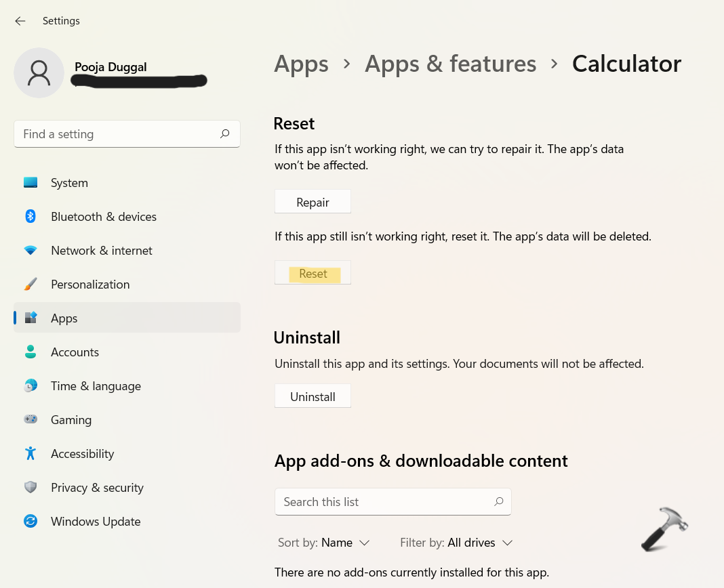The height and width of the screenshot is (588, 724).
Task: Click the Accounts person icon
Action: tap(31, 352)
